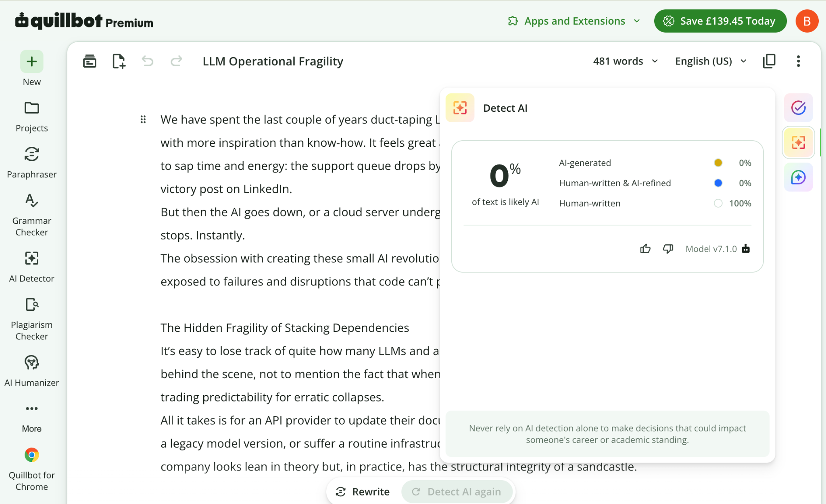The image size is (826, 504).
Task: Click Save £139.45 Today button
Action: [x=720, y=21]
